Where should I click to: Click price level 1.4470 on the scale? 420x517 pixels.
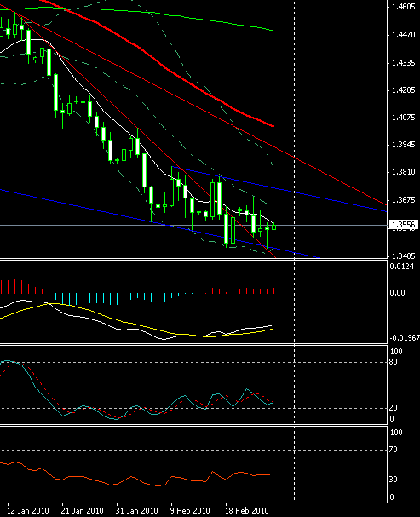[x=403, y=35]
